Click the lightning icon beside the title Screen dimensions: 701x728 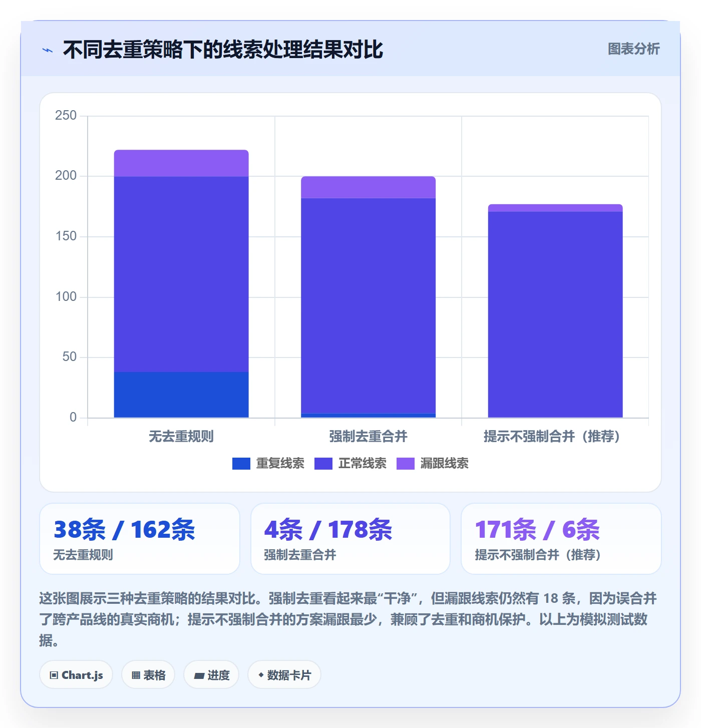[x=48, y=50]
